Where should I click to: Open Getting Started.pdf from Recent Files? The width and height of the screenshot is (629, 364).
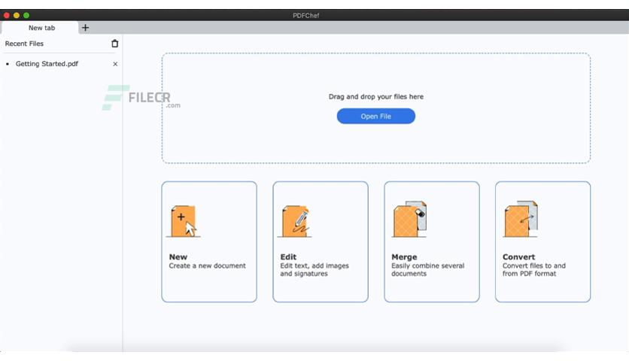tap(47, 64)
